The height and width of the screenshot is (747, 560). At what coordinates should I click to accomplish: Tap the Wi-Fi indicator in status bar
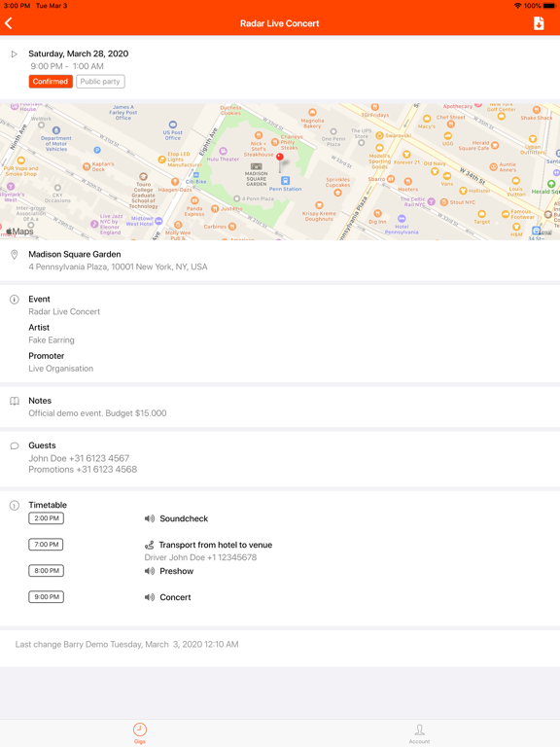coord(517,6)
